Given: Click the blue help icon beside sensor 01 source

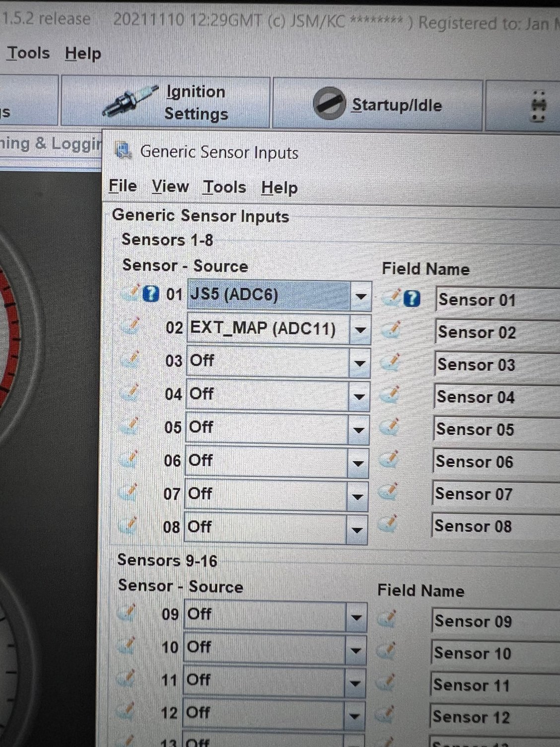Looking at the screenshot, I should point(150,294).
